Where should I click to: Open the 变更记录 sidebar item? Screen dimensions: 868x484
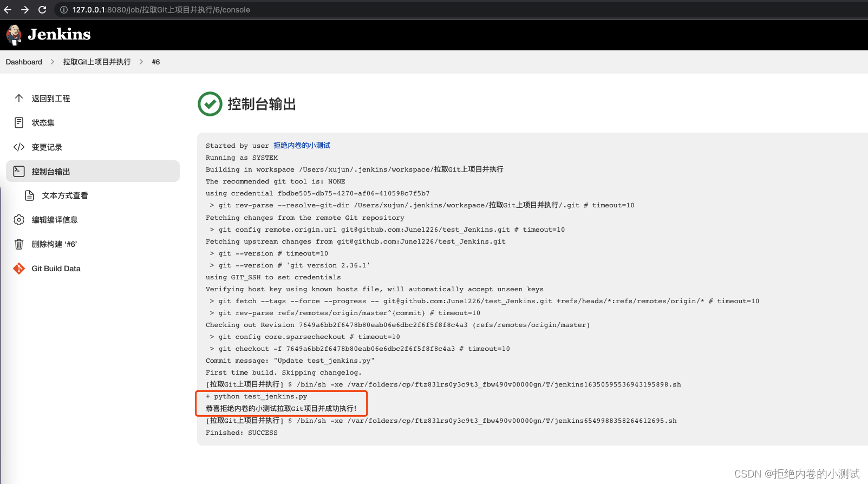pos(47,147)
